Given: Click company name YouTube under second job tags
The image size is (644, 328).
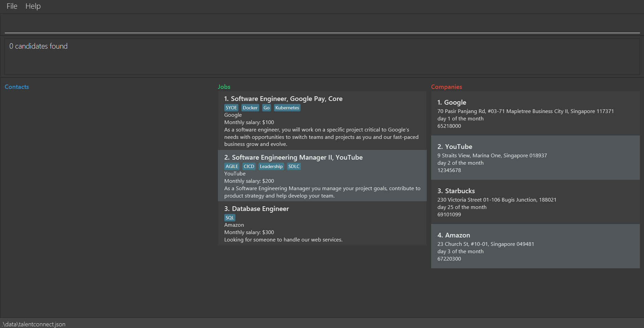Looking at the screenshot, I should tap(235, 174).
